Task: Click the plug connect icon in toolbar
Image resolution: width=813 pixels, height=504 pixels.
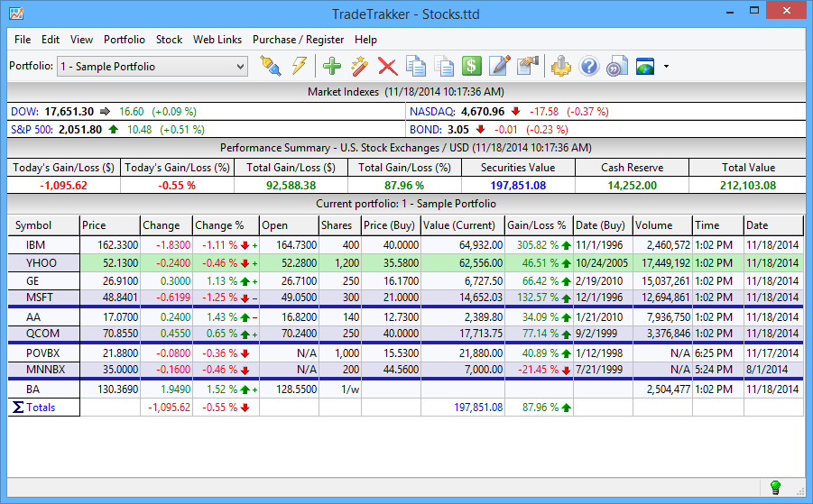Action: 270,67
